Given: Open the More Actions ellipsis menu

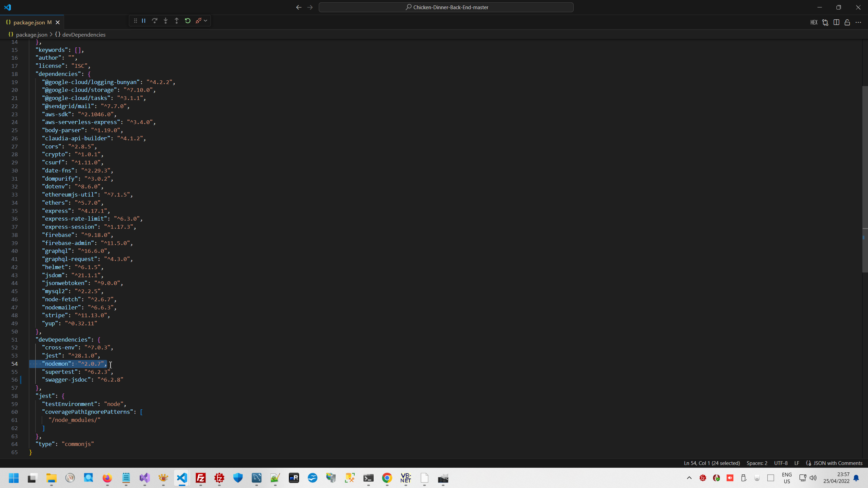Looking at the screenshot, I should 859,22.
